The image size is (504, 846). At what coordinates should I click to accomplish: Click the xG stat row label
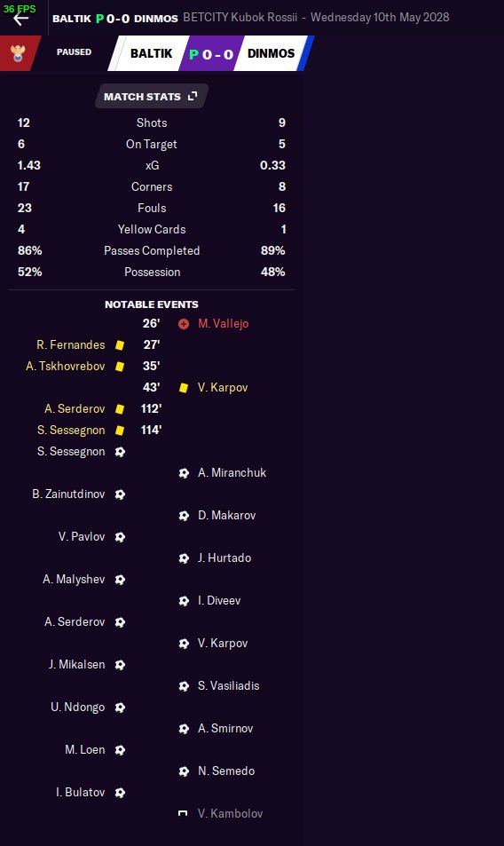pos(152,166)
